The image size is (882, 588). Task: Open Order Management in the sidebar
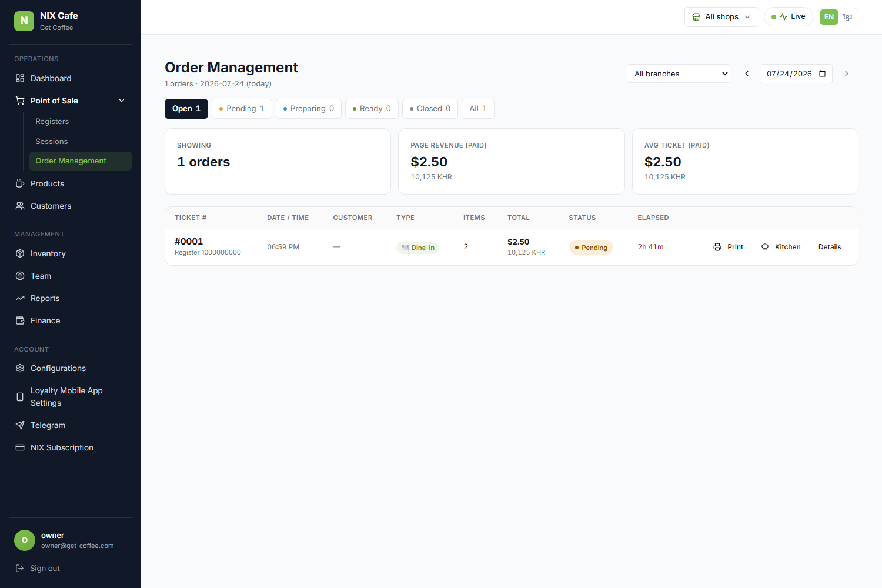(x=81, y=161)
